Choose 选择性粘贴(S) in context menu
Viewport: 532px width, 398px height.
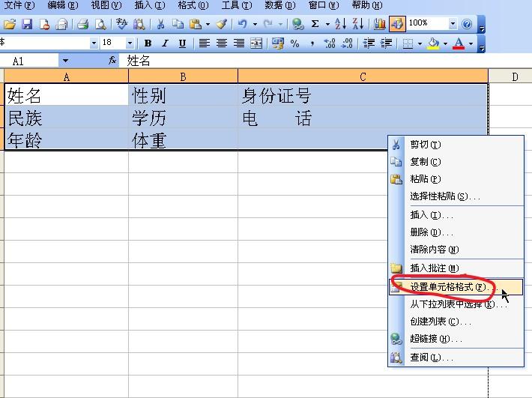(x=456, y=196)
